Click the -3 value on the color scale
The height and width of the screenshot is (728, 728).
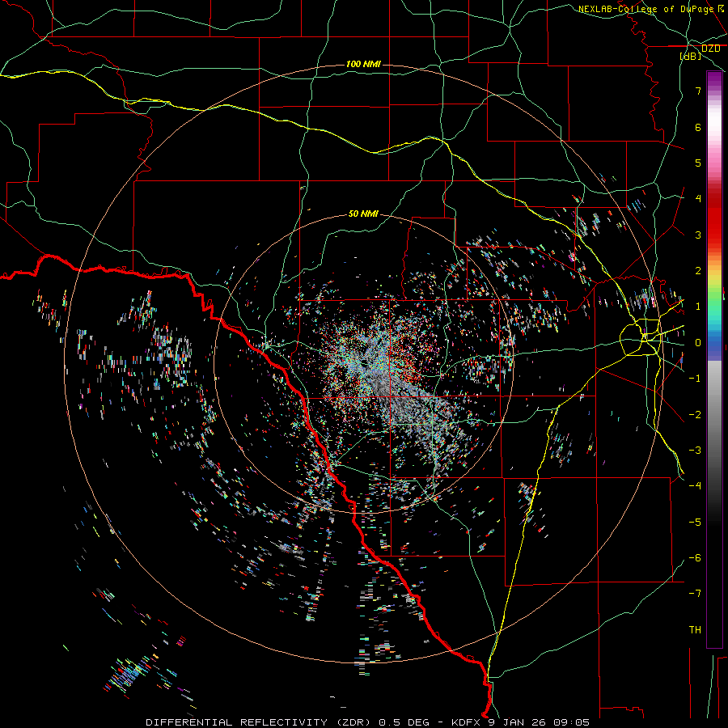click(695, 451)
